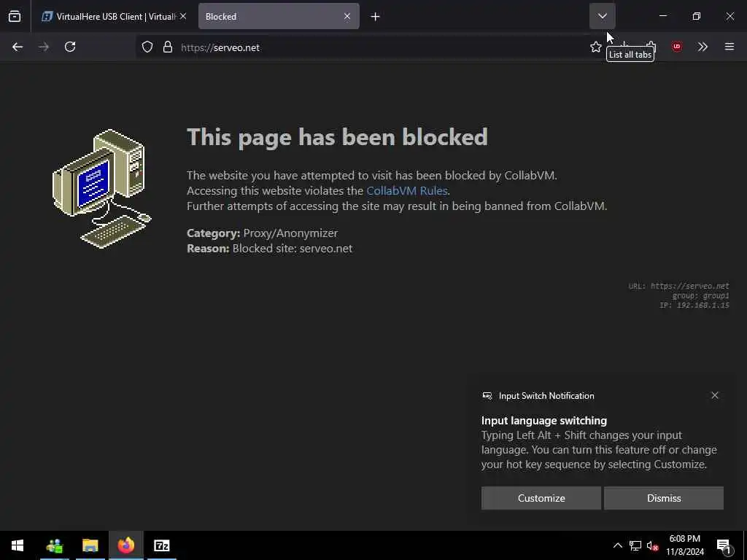Close the VirtualHere USB Client tab

click(x=183, y=16)
